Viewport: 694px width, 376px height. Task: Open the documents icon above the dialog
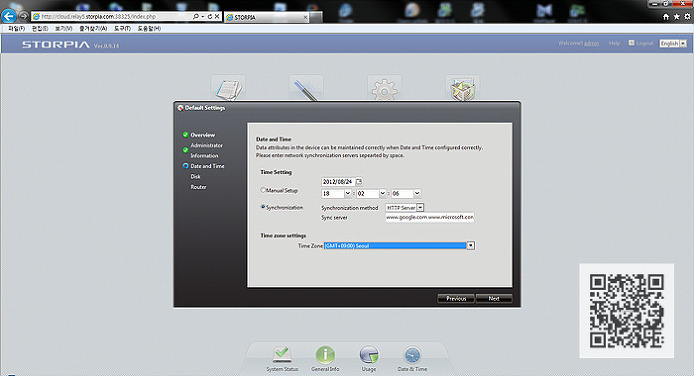click(228, 88)
